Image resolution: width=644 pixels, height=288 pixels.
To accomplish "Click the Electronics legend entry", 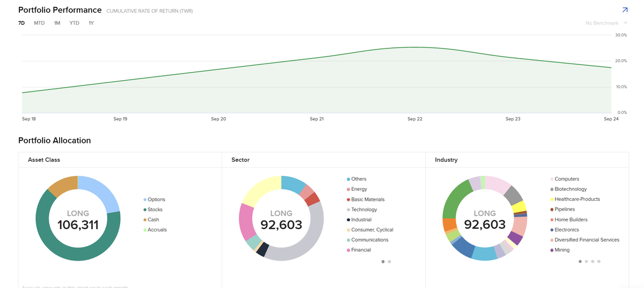I will (x=565, y=230).
